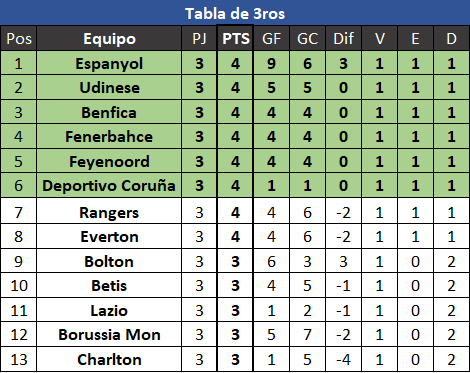The width and height of the screenshot is (470, 373).
Task: Select the Rangers team cell
Action: tap(109, 212)
